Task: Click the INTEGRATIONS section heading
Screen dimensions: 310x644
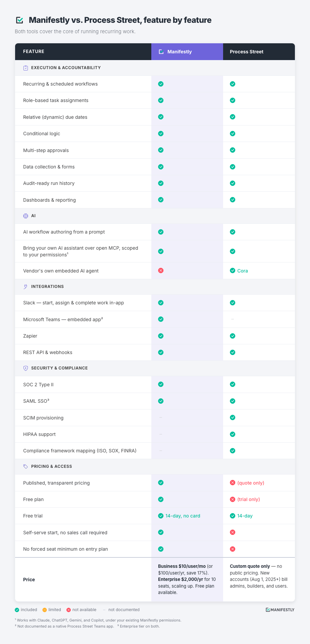Action: coord(47,287)
